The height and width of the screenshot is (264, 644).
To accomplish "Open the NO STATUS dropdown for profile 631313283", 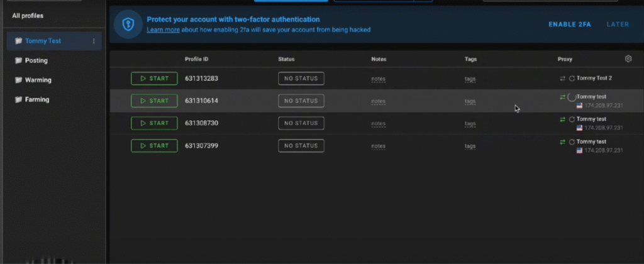I will click(x=301, y=79).
